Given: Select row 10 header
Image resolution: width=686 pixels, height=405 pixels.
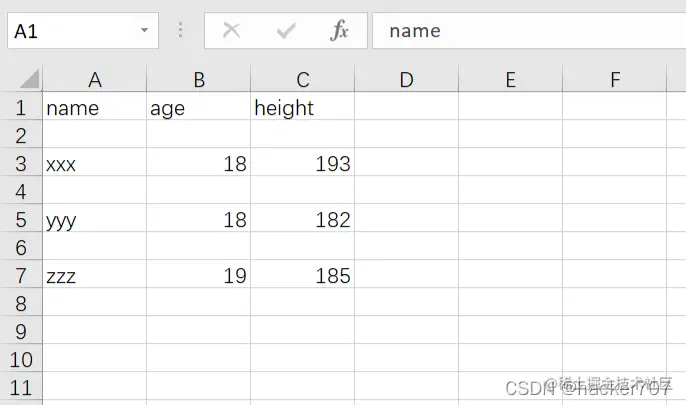Looking at the screenshot, I should point(21,360).
